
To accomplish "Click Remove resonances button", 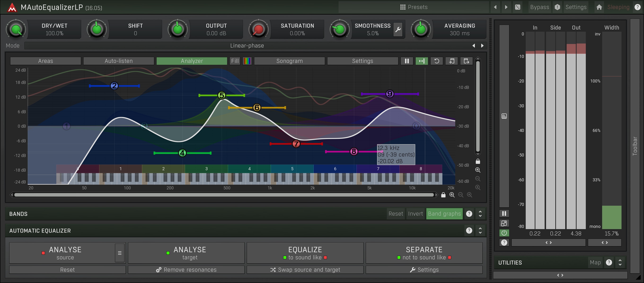I will 186,270.
